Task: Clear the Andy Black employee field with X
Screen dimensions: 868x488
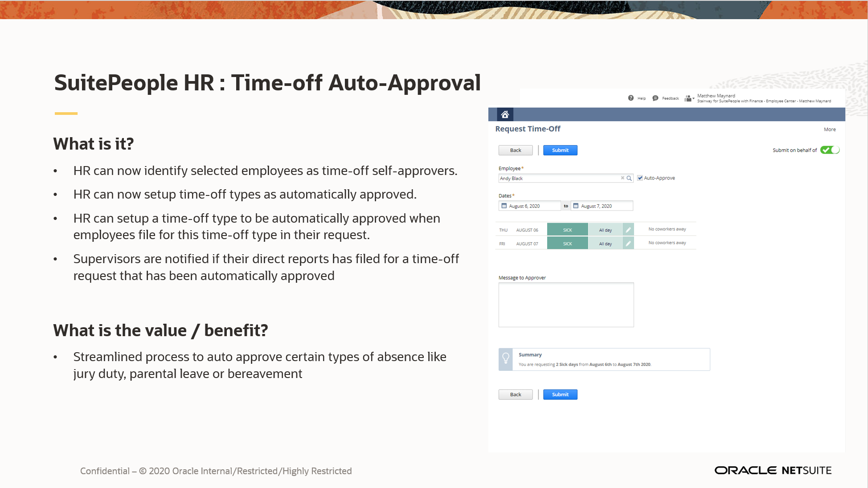Action: [x=622, y=178]
